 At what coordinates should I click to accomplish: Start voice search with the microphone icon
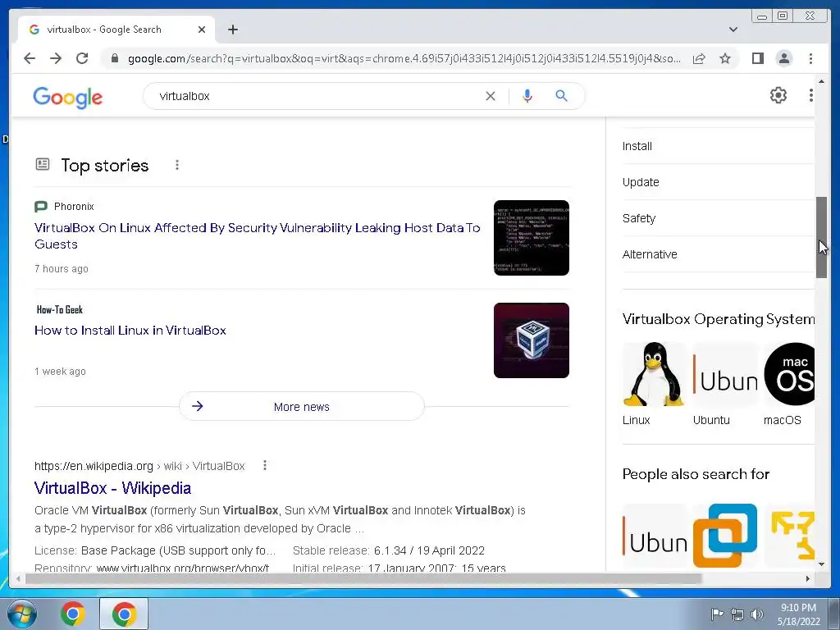(527, 96)
